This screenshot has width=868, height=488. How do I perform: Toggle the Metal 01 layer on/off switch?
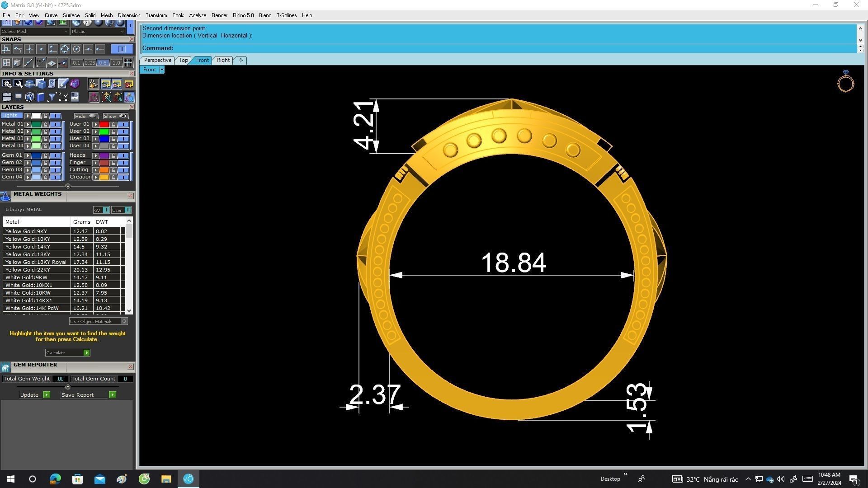point(55,124)
